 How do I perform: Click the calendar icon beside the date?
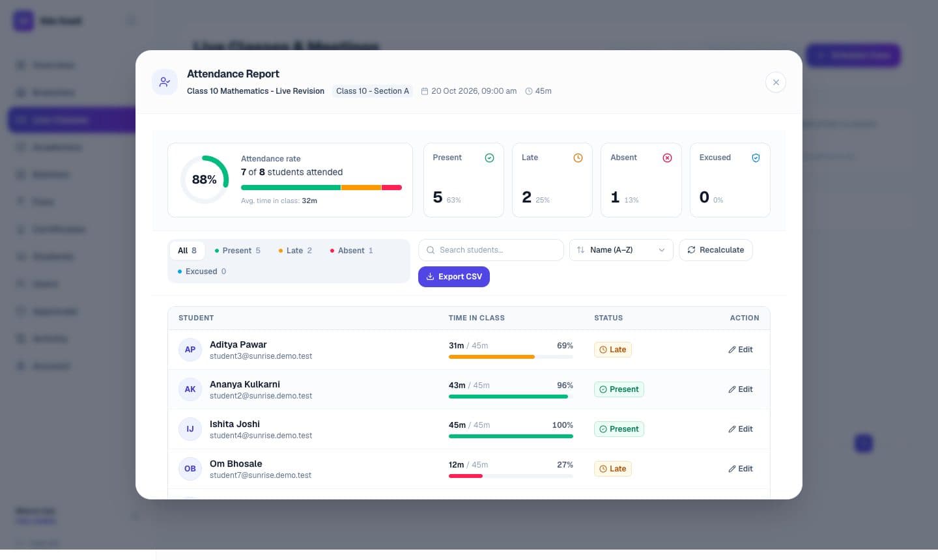(x=425, y=91)
